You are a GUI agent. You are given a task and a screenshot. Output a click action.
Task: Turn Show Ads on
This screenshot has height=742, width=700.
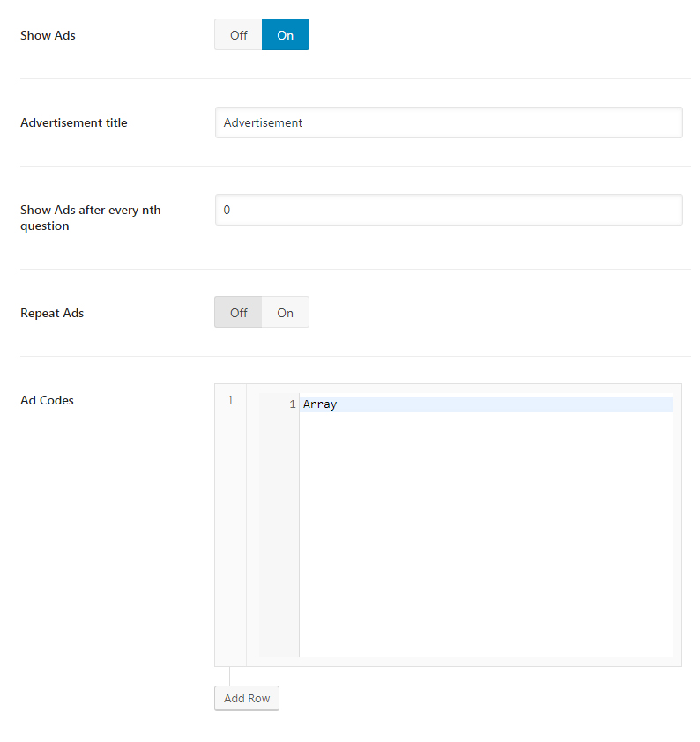tap(286, 34)
